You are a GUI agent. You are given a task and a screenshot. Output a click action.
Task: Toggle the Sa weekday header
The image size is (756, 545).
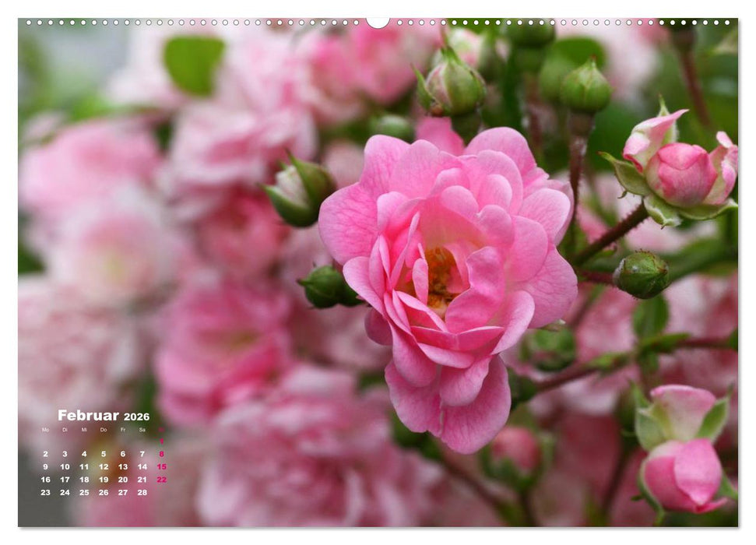(142, 430)
